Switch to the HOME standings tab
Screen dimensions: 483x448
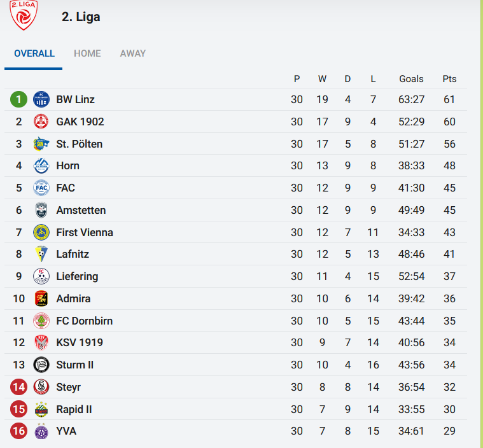pos(87,53)
